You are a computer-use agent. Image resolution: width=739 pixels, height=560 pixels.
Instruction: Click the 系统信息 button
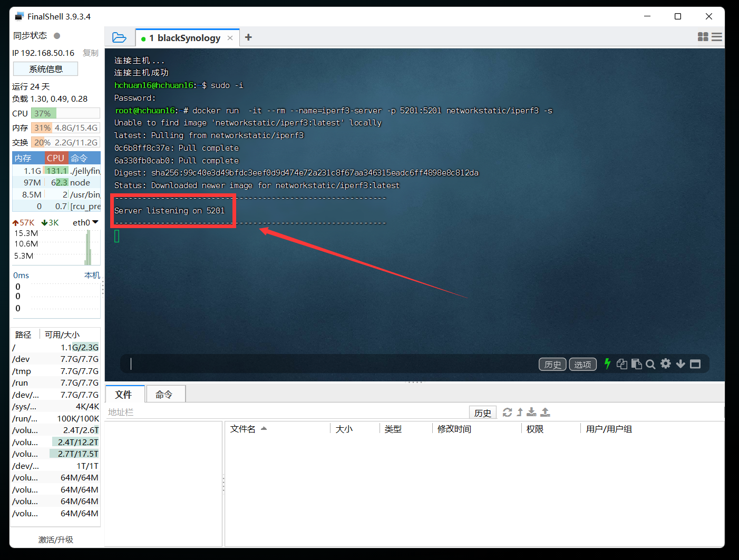click(45, 69)
